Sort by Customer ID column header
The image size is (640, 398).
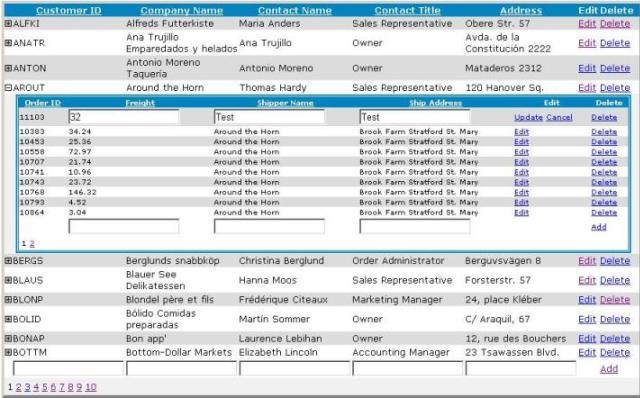coord(69,11)
